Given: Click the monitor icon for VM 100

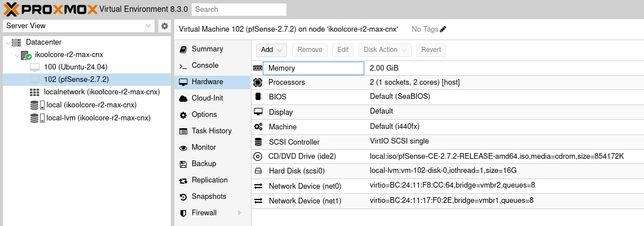Looking at the screenshot, I should click(x=36, y=67).
